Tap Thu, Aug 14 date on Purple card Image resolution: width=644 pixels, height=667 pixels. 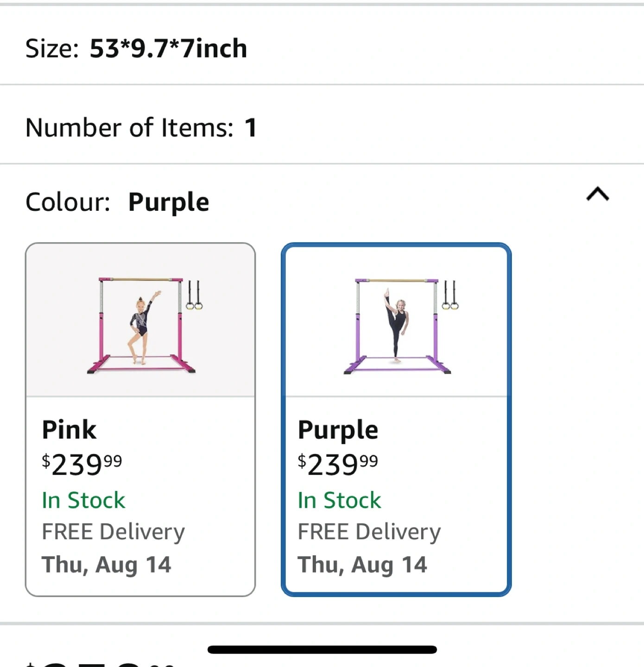[x=362, y=565]
